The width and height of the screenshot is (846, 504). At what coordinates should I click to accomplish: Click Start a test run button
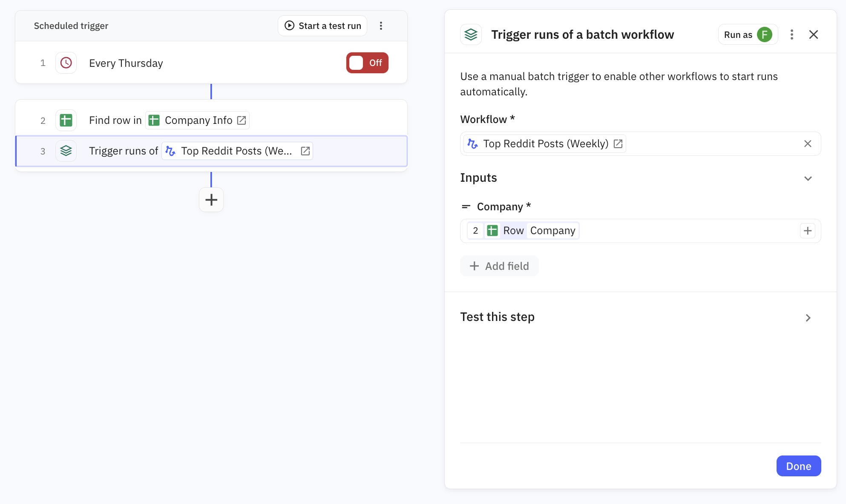322,26
